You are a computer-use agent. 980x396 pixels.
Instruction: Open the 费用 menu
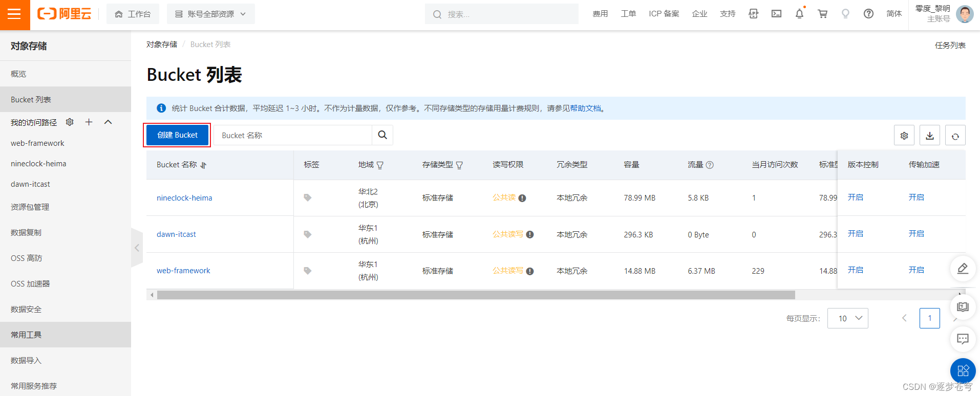pyautogui.click(x=600, y=14)
